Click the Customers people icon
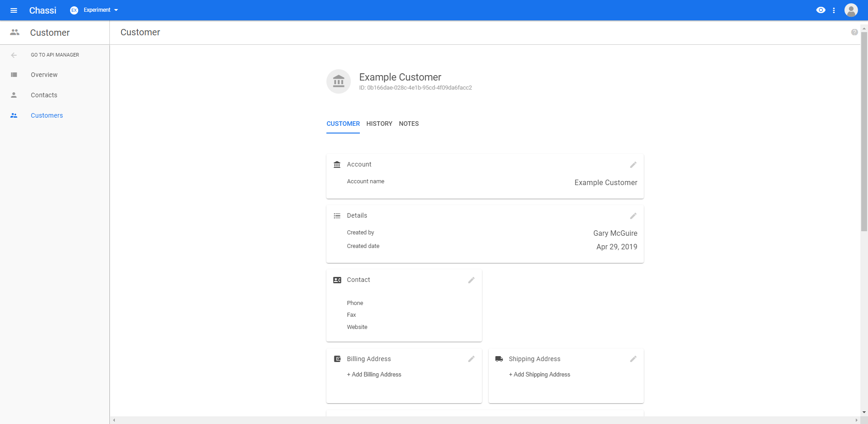Screen dimensions: 868x424 pos(14,115)
